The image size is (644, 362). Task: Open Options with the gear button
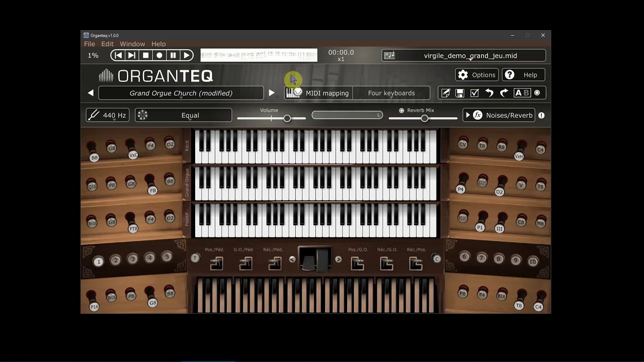point(477,75)
